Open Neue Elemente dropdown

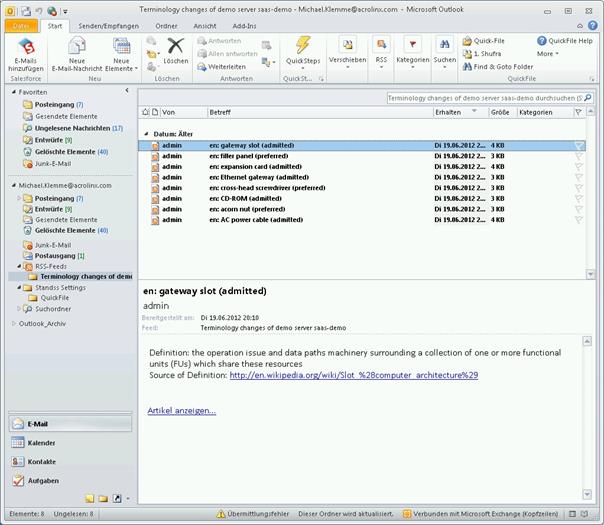pos(121,55)
